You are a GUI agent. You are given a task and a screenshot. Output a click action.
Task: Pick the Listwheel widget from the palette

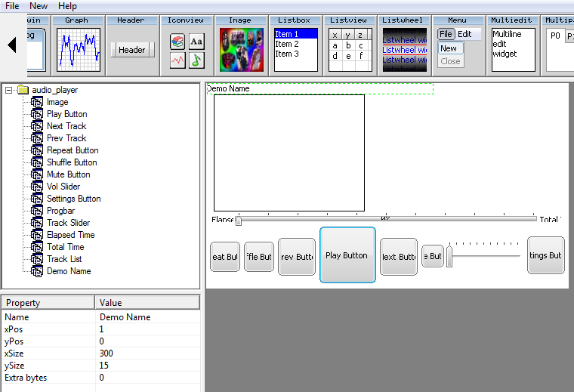[x=404, y=49]
